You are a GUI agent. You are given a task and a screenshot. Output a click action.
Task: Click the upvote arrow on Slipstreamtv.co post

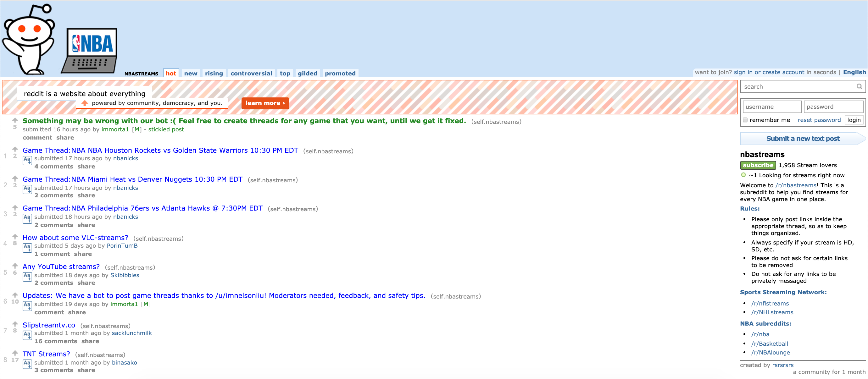coord(13,324)
